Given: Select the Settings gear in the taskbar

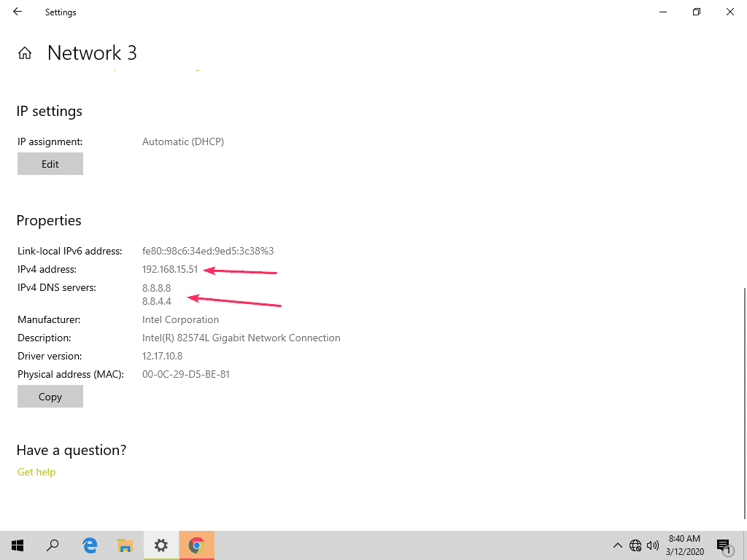Looking at the screenshot, I should pyautogui.click(x=161, y=545).
